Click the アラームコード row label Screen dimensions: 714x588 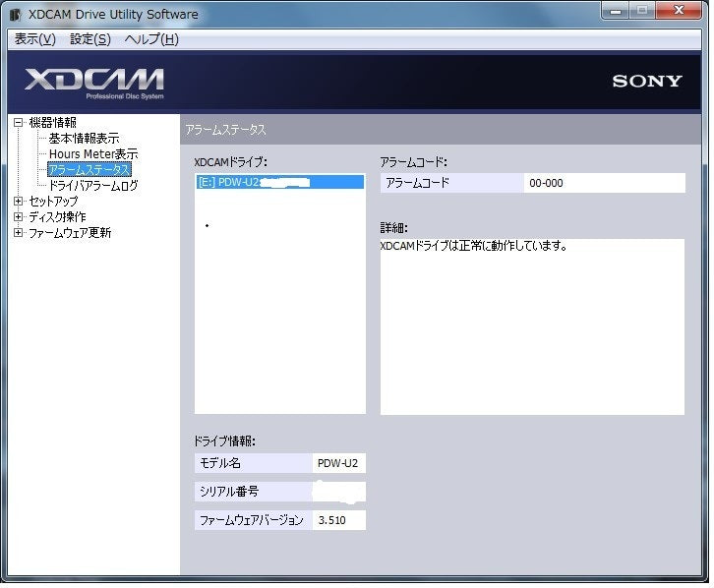tap(451, 183)
